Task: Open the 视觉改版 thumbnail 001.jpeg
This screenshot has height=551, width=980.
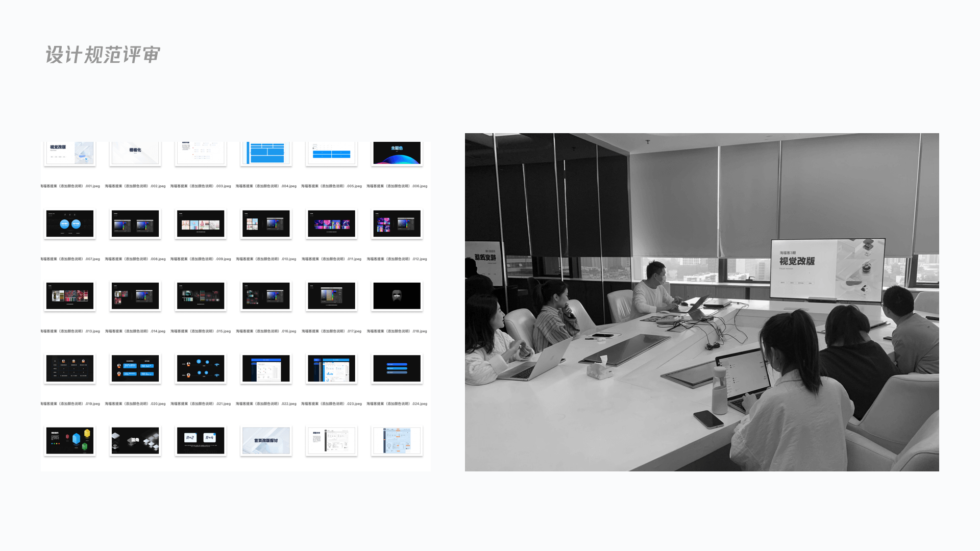Action: pyautogui.click(x=70, y=153)
